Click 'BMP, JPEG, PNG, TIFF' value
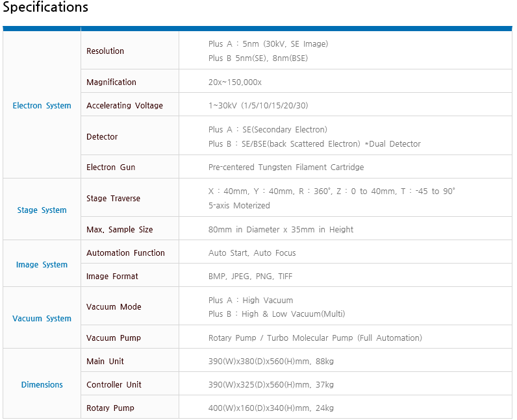 tap(250, 277)
